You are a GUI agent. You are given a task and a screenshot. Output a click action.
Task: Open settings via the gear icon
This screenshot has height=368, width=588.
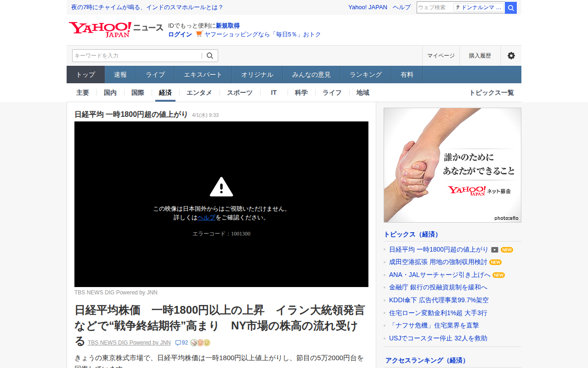[511, 56]
